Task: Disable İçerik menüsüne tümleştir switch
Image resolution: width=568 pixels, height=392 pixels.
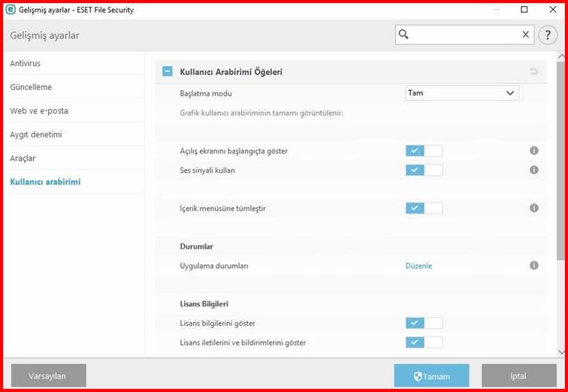Action: [x=424, y=208]
